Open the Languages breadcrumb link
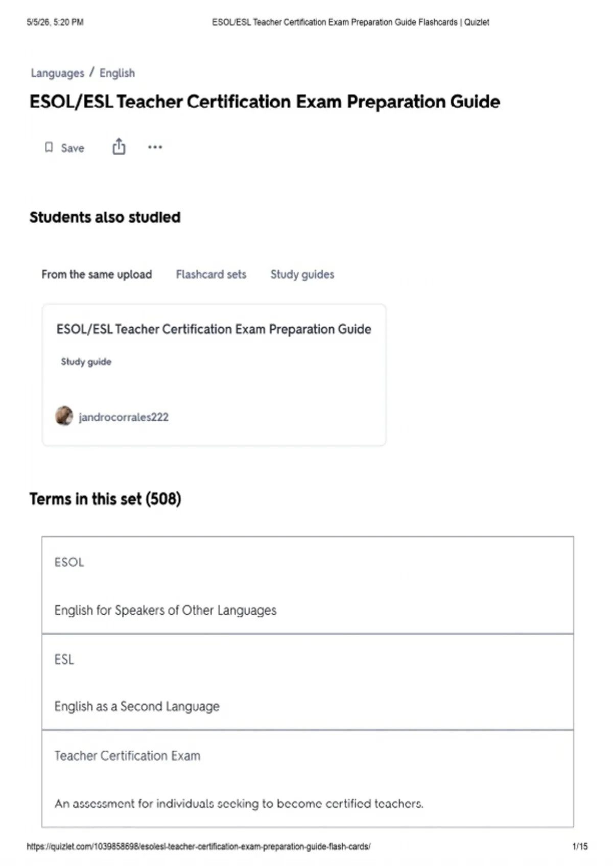Image resolution: width=613 pixels, height=868 pixels. (57, 73)
